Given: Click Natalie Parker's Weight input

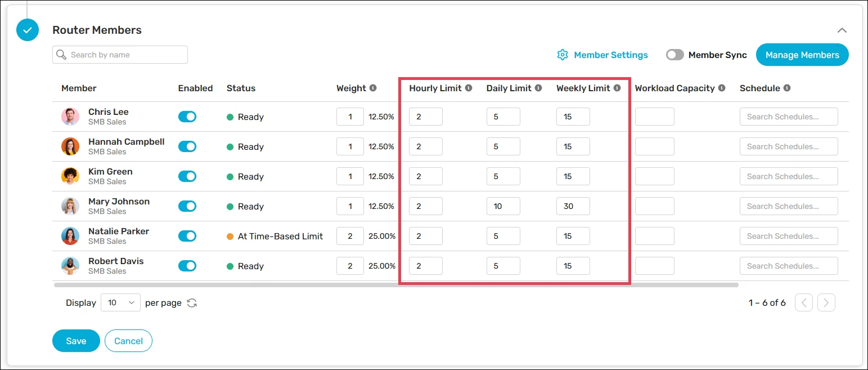Looking at the screenshot, I should [350, 236].
